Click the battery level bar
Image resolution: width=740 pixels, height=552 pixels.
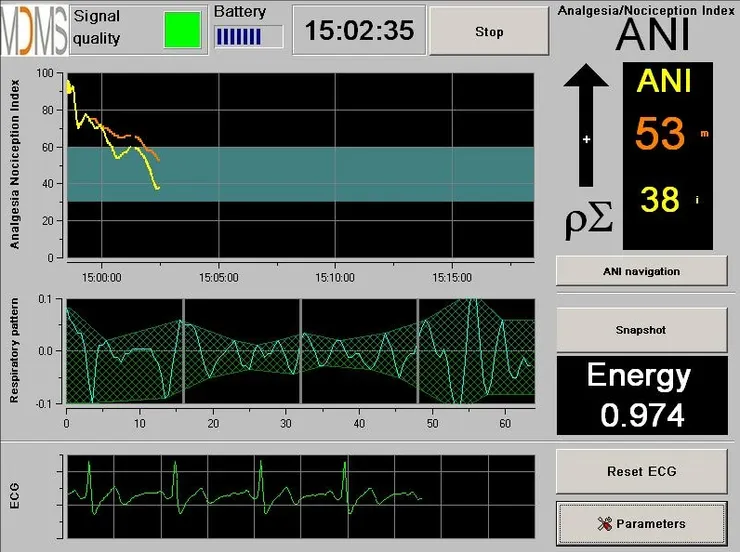coord(249,37)
